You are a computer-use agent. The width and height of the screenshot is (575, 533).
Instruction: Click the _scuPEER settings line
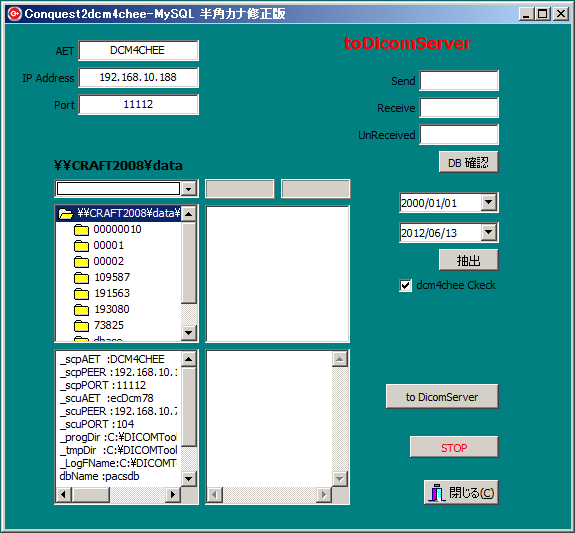[x=118, y=411]
